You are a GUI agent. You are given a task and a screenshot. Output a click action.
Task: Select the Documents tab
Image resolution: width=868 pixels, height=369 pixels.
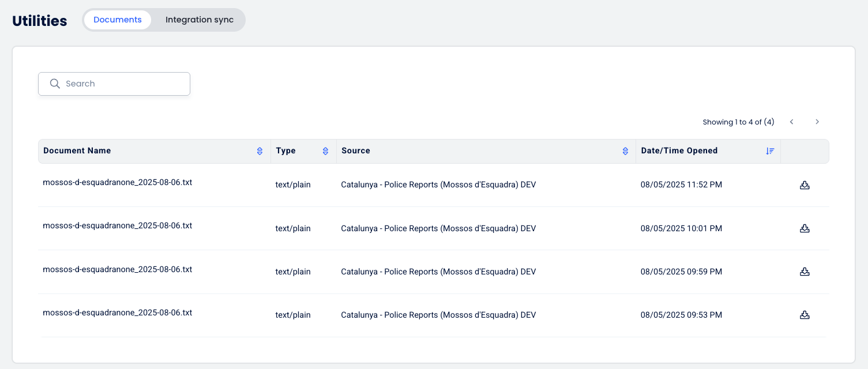coord(118,20)
